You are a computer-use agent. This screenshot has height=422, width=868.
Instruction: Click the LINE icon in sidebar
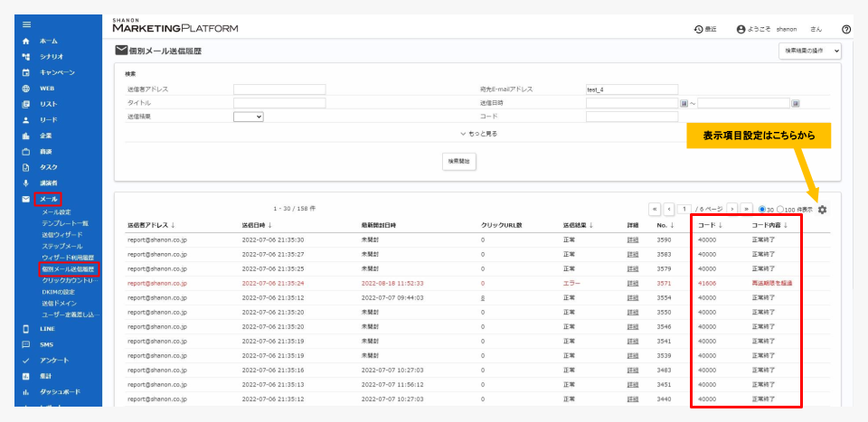[25, 329]
